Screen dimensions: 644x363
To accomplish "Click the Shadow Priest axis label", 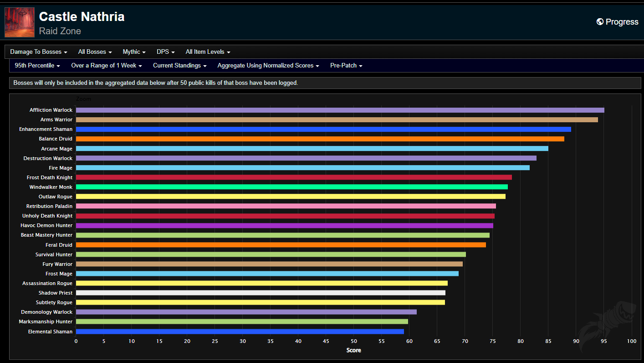I will (56, 293).
